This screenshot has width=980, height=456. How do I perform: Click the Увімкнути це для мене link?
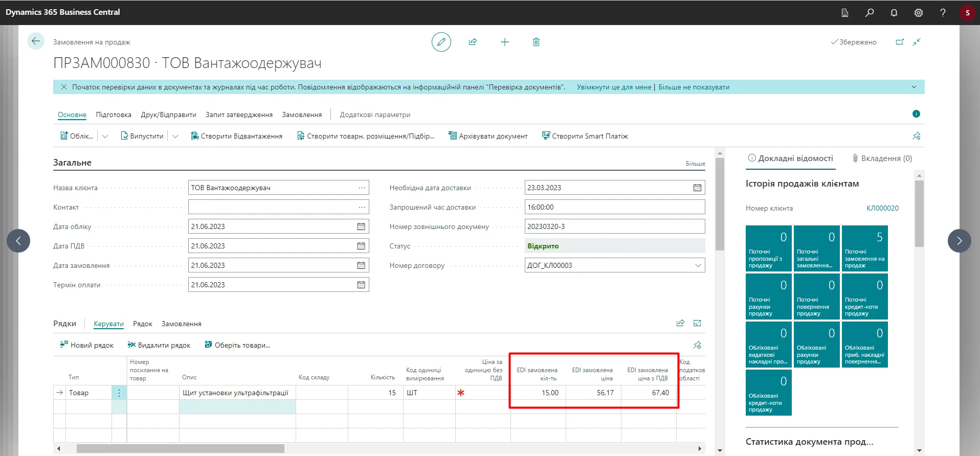click(x=614, y=87)
